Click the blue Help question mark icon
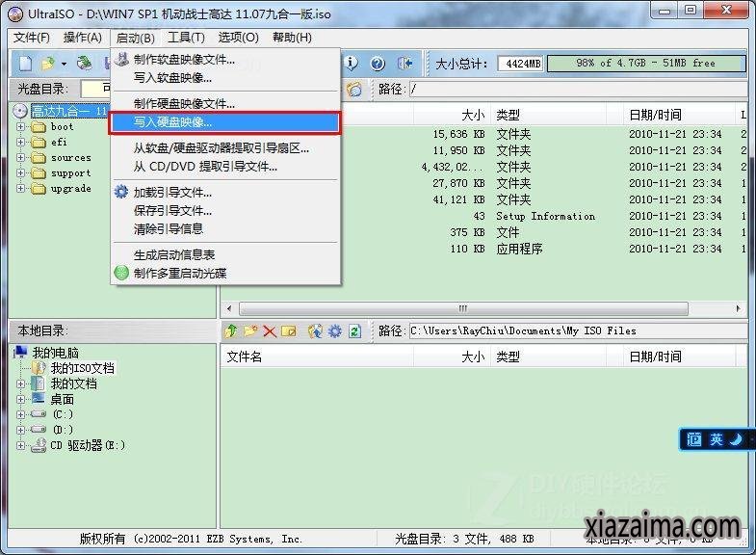The width and height of the screenshot is (756, 555). tap(378, 64)
